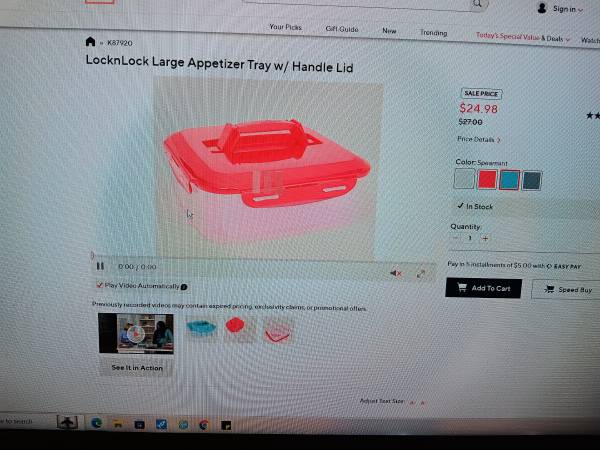The image size is (600, 450).
Task: Add the item to cart
Action: (484, 288)
